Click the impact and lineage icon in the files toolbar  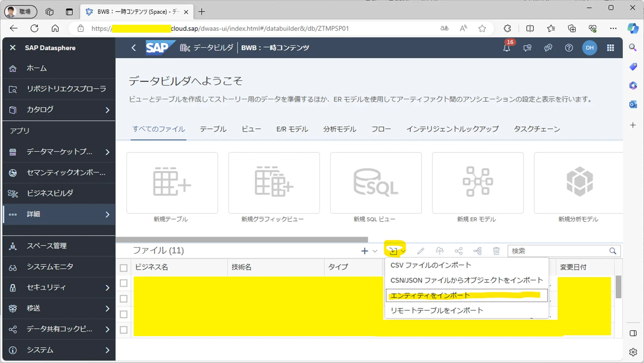coord(477,251)
